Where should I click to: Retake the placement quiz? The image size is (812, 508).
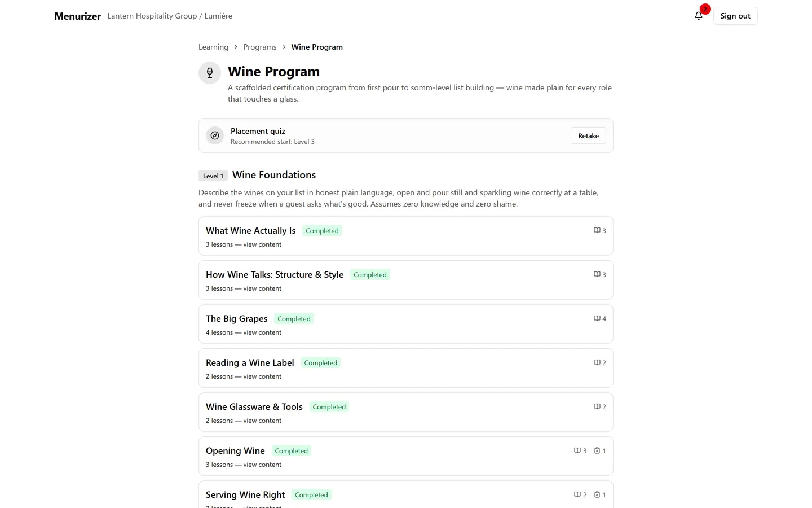pos(588,135)
